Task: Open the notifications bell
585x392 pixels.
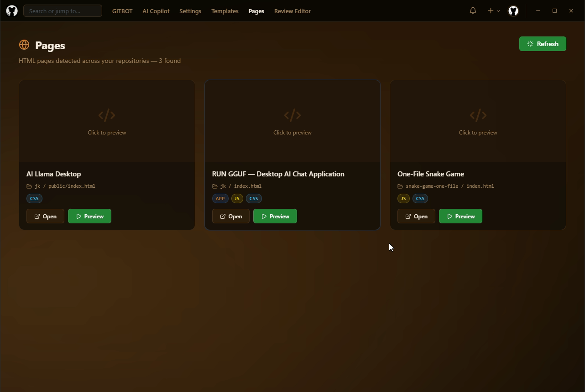Action: click(x=473, y=11)
